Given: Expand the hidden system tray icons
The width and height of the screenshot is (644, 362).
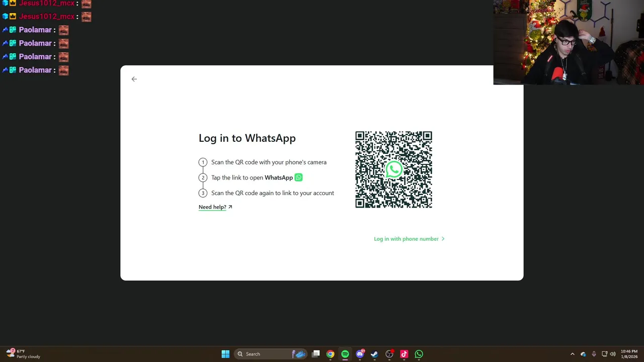Looking at the screenshot, I should (572, 354).
